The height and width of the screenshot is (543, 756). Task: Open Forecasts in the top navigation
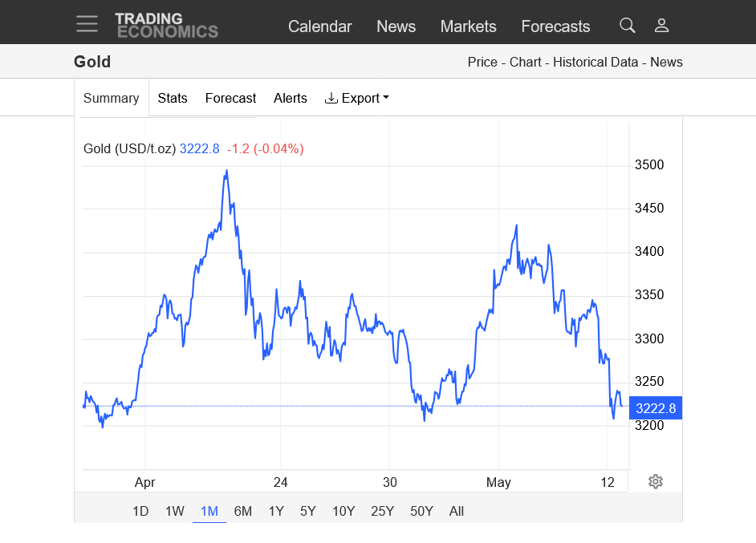[x=555, y=26]
